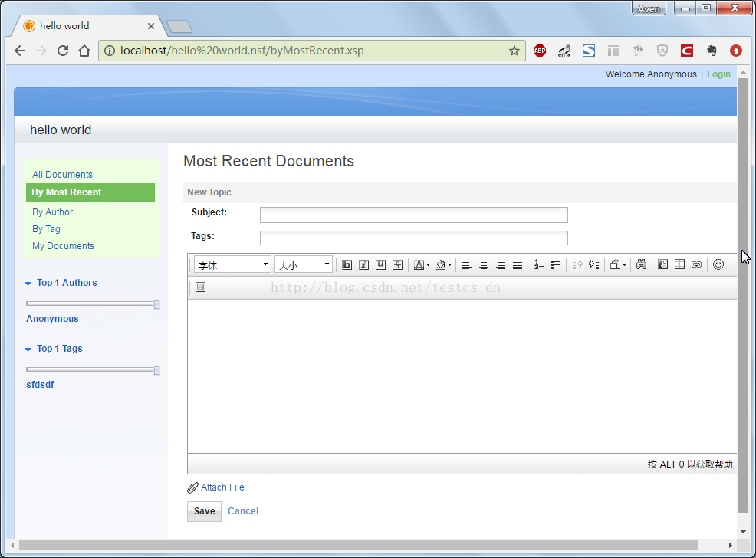This screenshot has height=558, width=756.
Task: Collapse the Top 1 Authors section
Action: (28, 284)
